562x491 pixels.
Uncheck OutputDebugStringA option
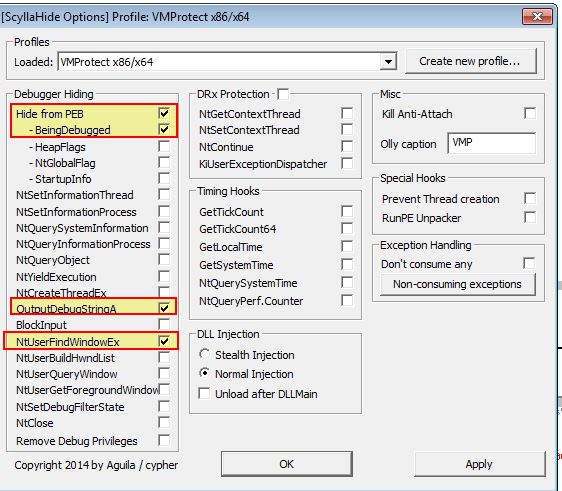(x=164, y=308)
